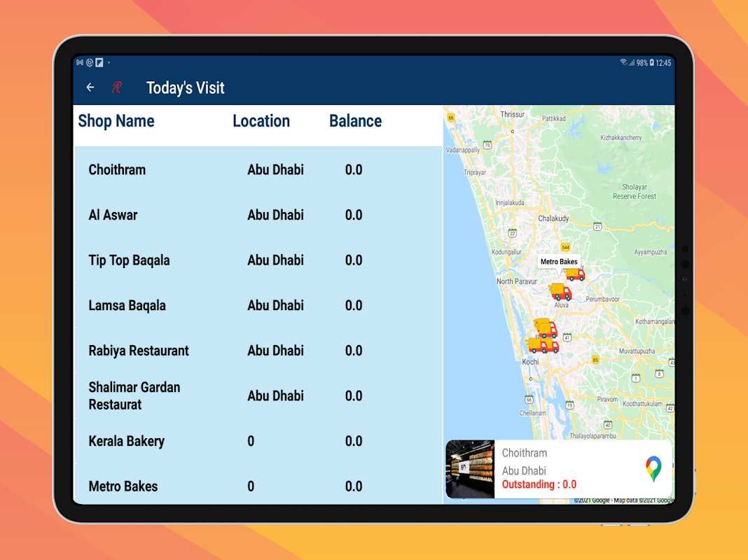The height and width of the screenshot is (560, 748).
Task: Tap Outstanding : 0.0 in shop card
Action: click(539, 484)
